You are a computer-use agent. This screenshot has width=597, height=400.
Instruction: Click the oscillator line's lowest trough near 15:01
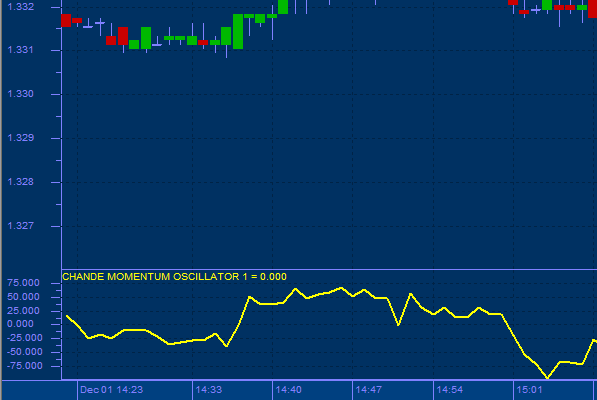[548, 378]
